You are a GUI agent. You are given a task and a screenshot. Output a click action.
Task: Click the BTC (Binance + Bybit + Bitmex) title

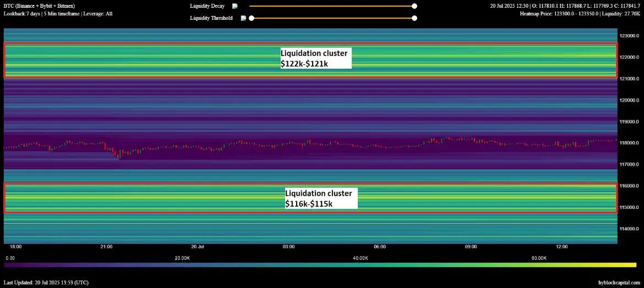pyautogui.click(x=40, y=6)
